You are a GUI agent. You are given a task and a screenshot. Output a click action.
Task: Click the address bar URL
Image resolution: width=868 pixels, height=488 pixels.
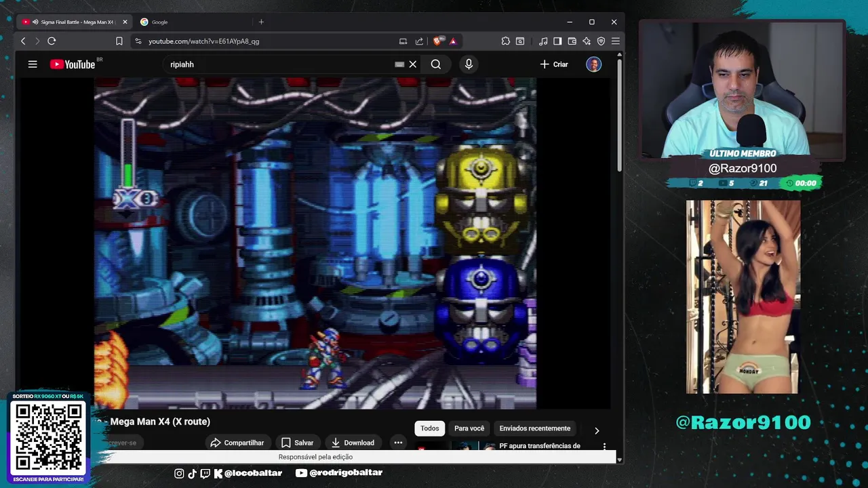pyautogui.click(x=203, y=41)
